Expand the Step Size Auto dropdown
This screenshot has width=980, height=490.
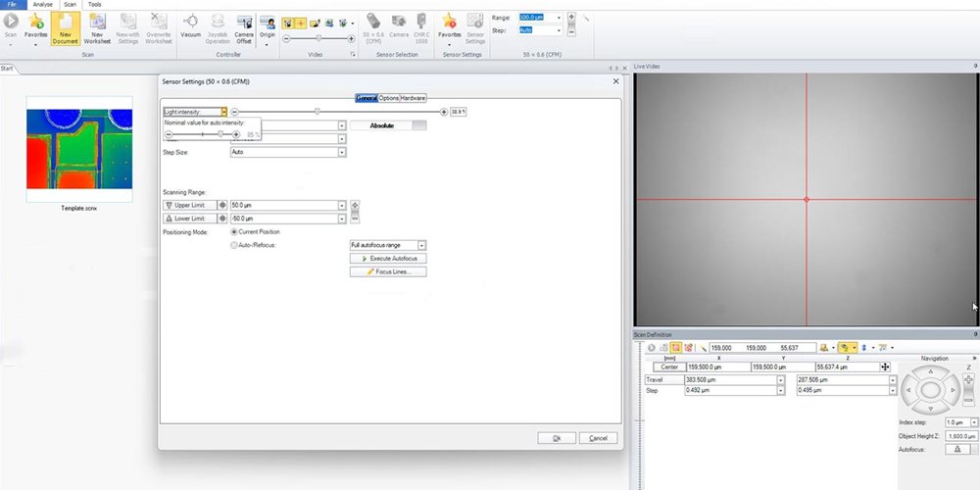341,152
